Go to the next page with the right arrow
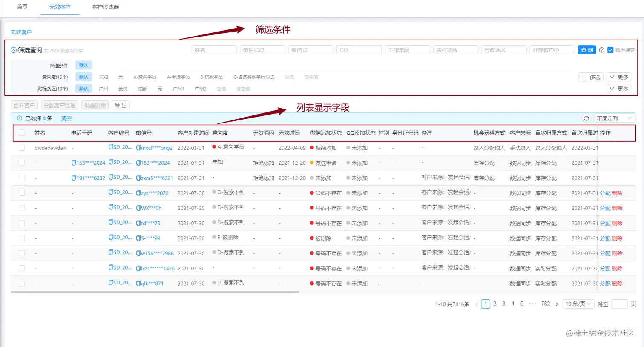Image resolution: width=644 pixels, height=347 pixels. [557, 304]
